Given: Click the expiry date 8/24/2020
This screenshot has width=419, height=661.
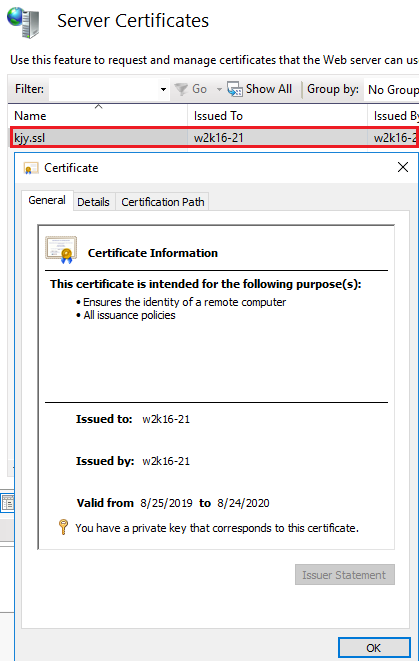Looking at the screenshot, I should click(243, 503).
